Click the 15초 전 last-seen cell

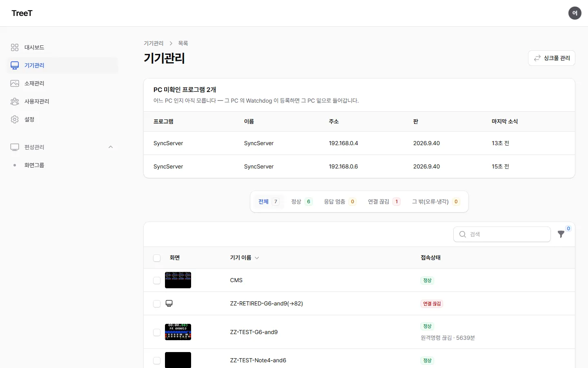pyautogui.click(x=501, y=166)
